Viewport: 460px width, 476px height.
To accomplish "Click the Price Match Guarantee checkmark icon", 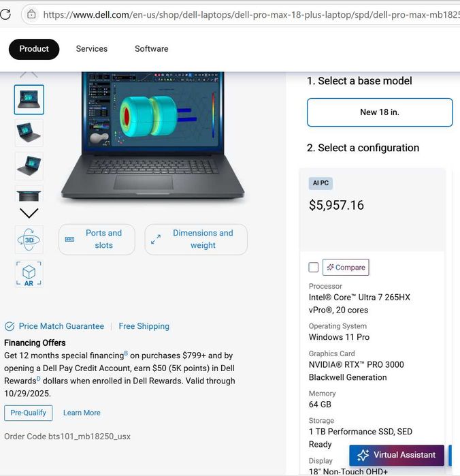I will pos(10,326).
